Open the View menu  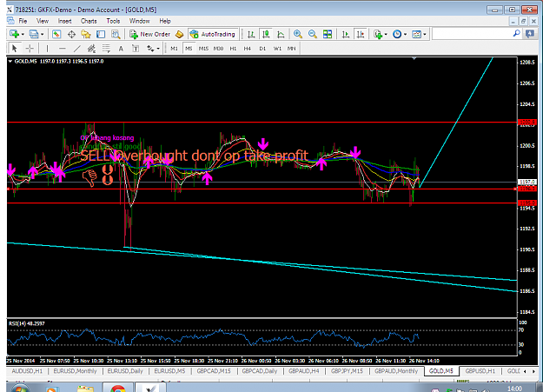tap(43, 21)
